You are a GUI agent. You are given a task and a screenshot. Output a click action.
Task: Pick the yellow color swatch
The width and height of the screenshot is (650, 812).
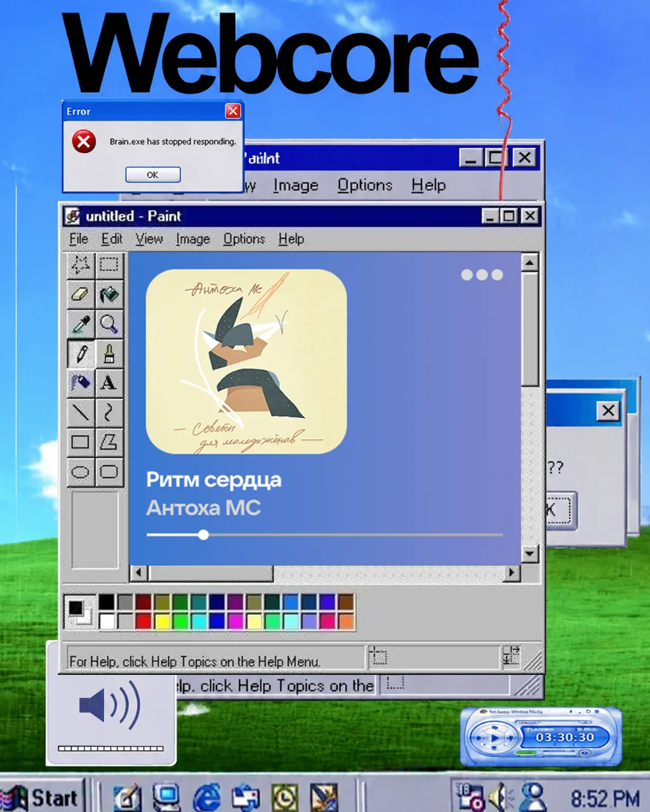162,621
